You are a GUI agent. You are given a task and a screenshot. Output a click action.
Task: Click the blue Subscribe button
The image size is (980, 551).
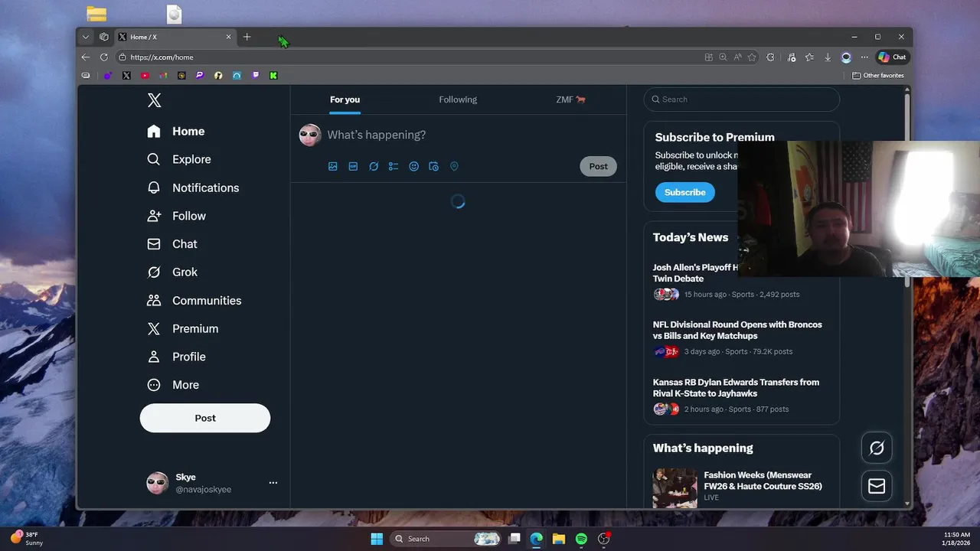(685, 192)
